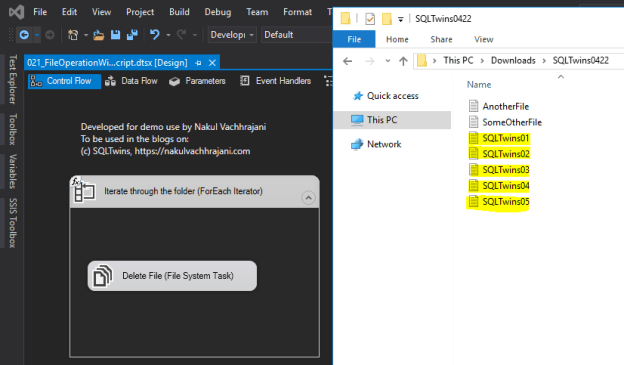
Task: Click the Redo arrow icon
Action: (181, 35)
